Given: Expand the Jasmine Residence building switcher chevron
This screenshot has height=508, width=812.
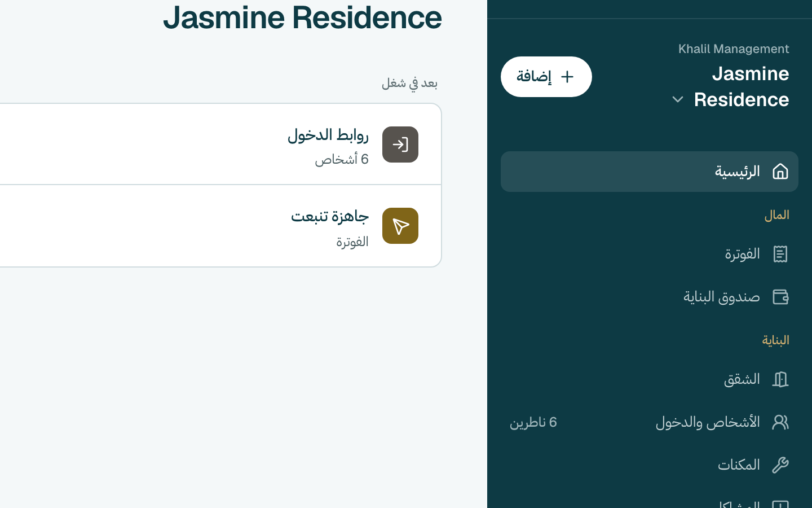Looking at the screenshot, I should [x=677, y=100].
